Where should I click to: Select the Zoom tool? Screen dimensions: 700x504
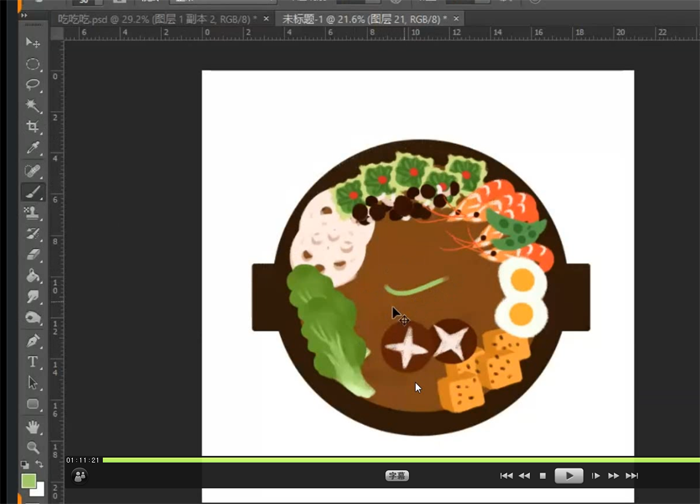point(33,448)
